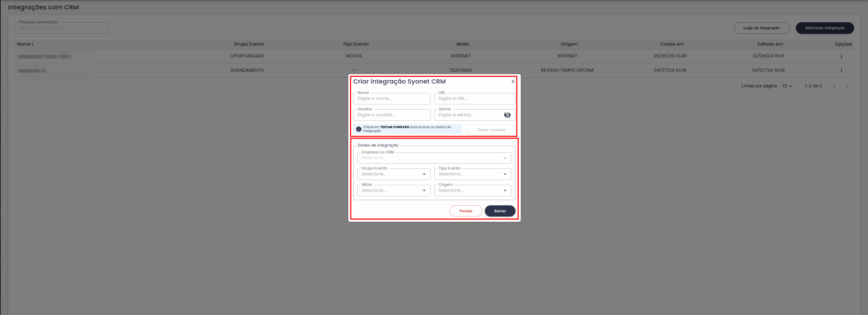Open Logs de integração

click(761, 28)
